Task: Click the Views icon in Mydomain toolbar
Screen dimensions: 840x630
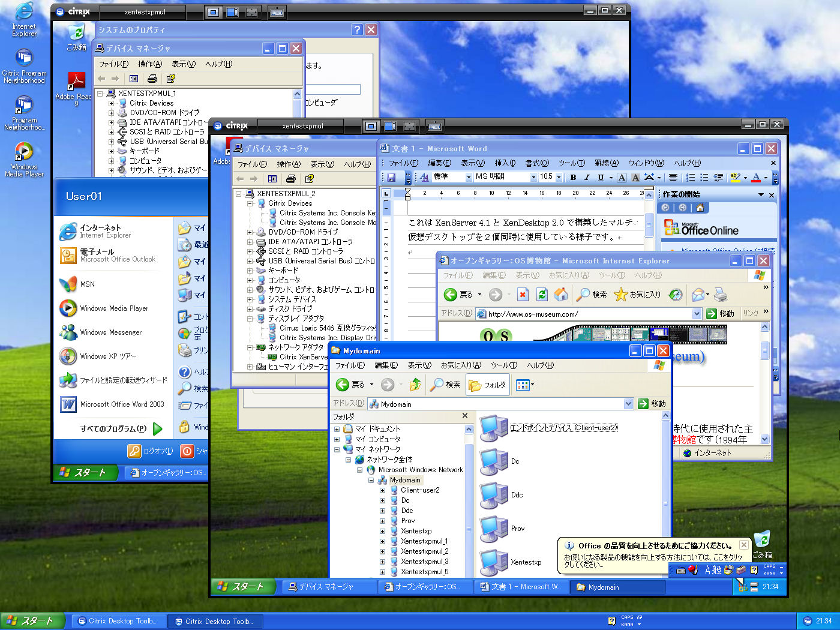Action: pos(524,385)
